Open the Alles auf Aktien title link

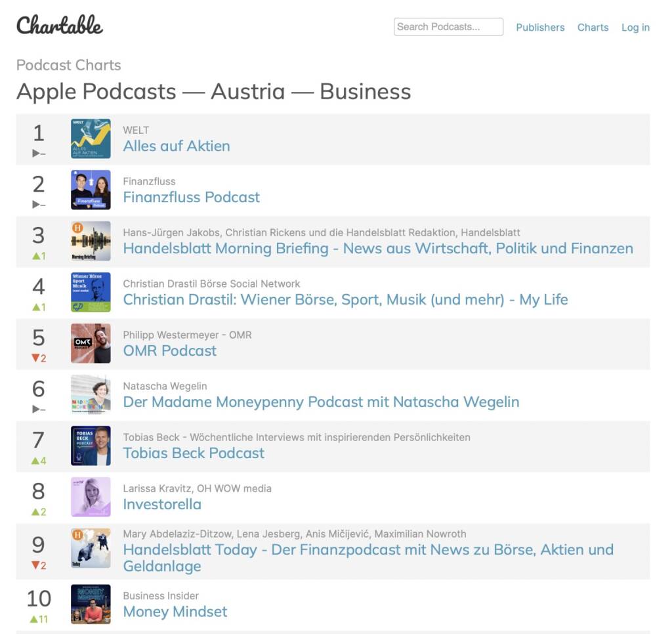point(177,146)
